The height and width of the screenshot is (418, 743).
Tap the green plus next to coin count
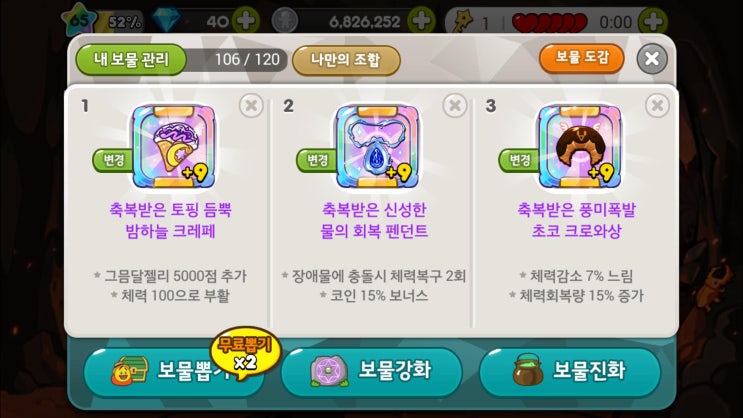[422, 21]
